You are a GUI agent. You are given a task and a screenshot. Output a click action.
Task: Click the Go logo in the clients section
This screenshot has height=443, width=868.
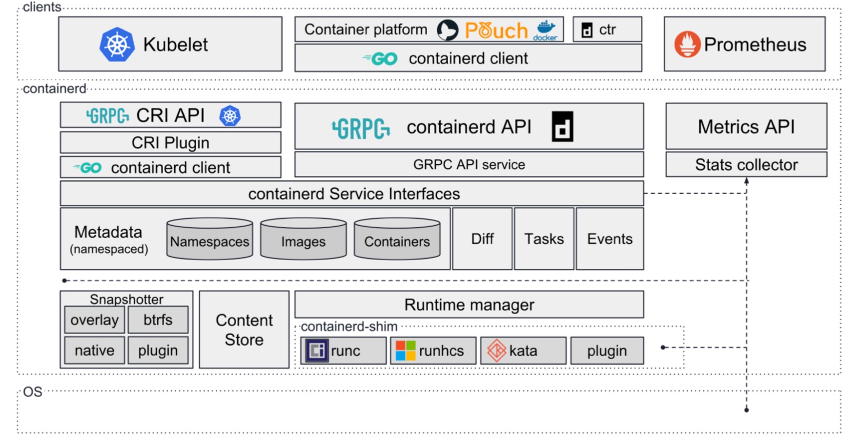pyautogui.click(x=380, y=59)
